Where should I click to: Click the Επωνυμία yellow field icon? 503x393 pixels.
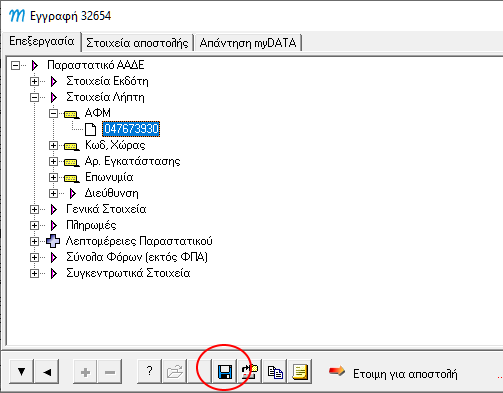click(x=72, y=179)
